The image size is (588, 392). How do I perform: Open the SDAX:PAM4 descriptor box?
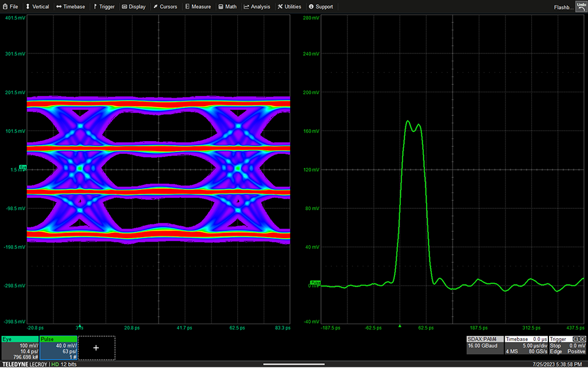tap(485, 345)
